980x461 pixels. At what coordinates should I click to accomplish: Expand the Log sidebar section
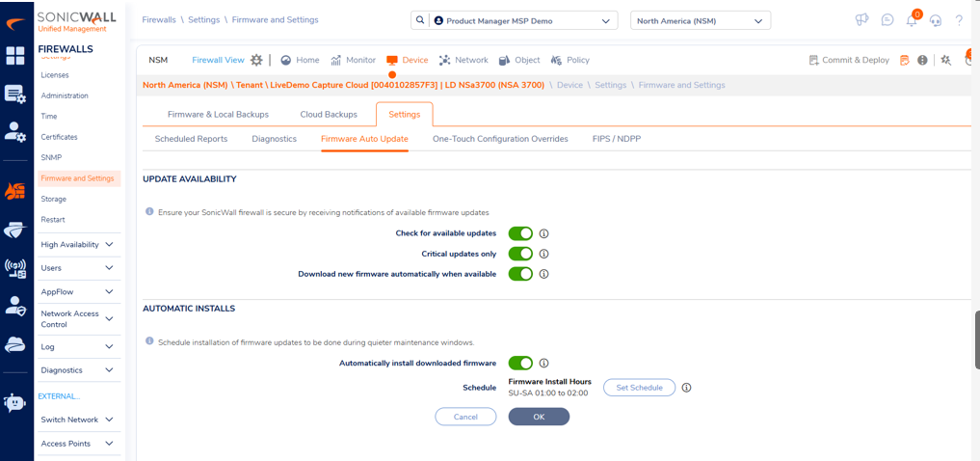tap(77, 346)
